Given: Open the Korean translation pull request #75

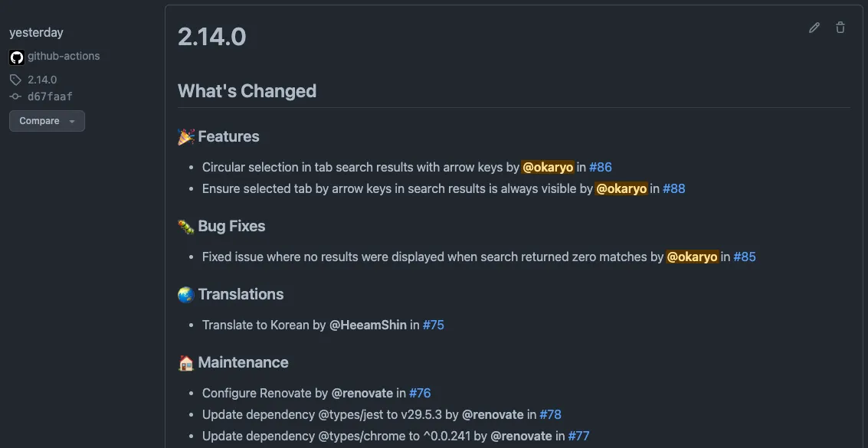Looking at the screenshot, I should 434,325.
